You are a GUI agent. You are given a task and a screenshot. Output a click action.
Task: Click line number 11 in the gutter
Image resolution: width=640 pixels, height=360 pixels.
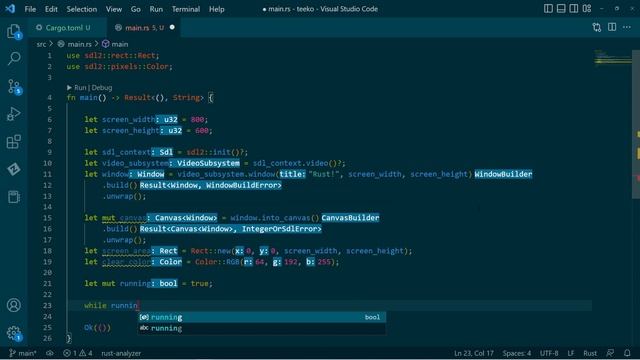pos(48,174)
